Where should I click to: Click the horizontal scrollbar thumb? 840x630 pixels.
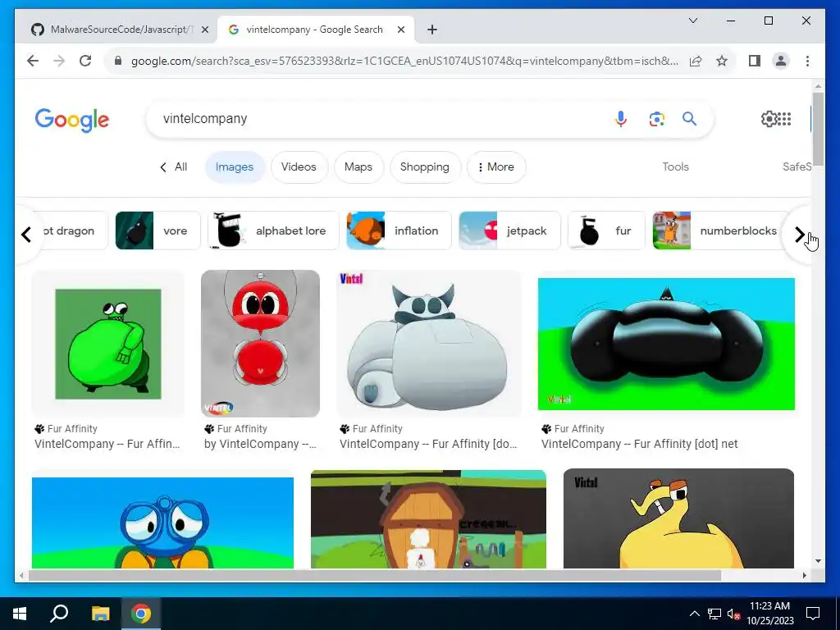pos(374,575)
